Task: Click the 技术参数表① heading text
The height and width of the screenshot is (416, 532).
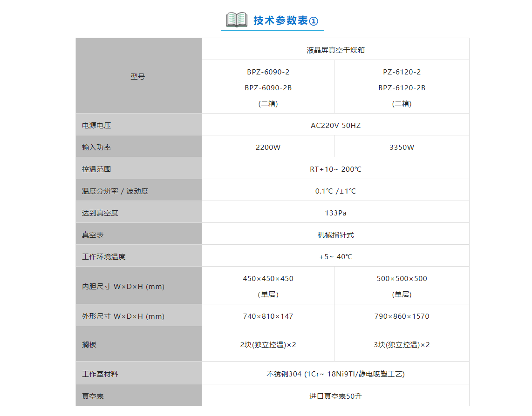Action: (x=286, y=21)
